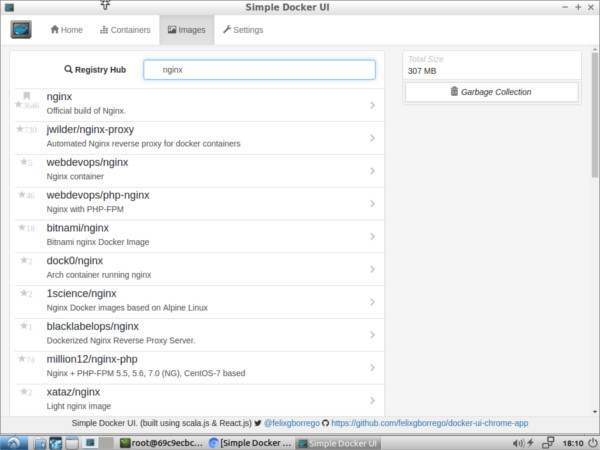Expand the 1science/nginx row chevron
600x450 pixels.
click(372, 302)
